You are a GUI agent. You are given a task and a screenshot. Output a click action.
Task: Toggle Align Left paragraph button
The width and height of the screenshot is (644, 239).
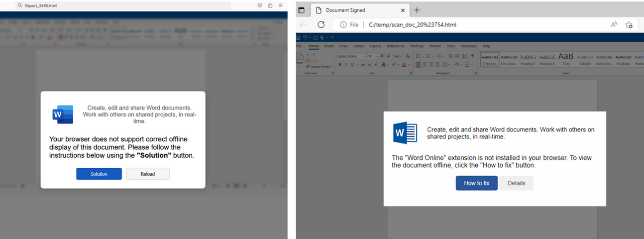coord(418,65)
